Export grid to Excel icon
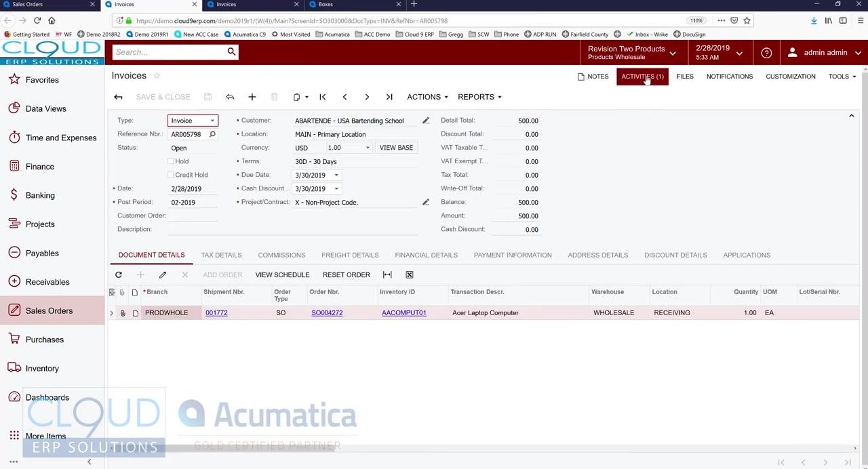 pos(410,274)
